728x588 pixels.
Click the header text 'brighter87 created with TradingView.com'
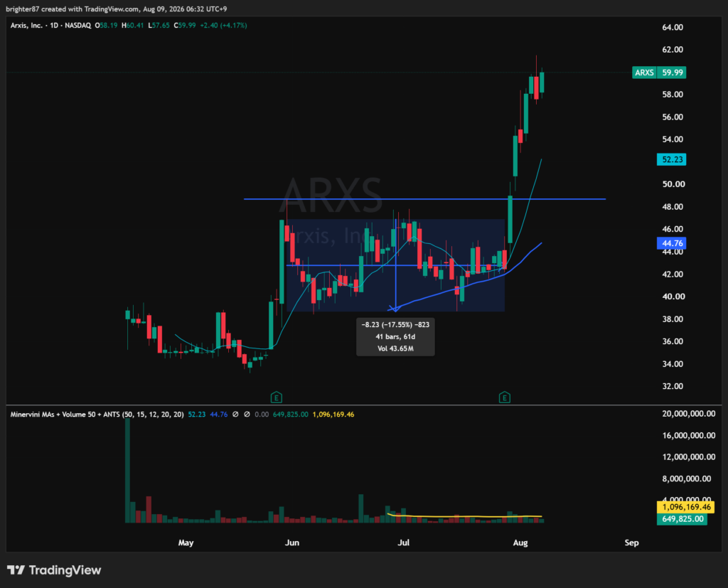tap(72, 9)
